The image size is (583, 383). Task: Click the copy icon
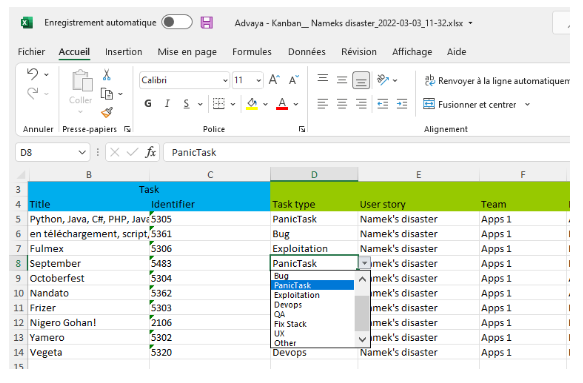(107, 94)
